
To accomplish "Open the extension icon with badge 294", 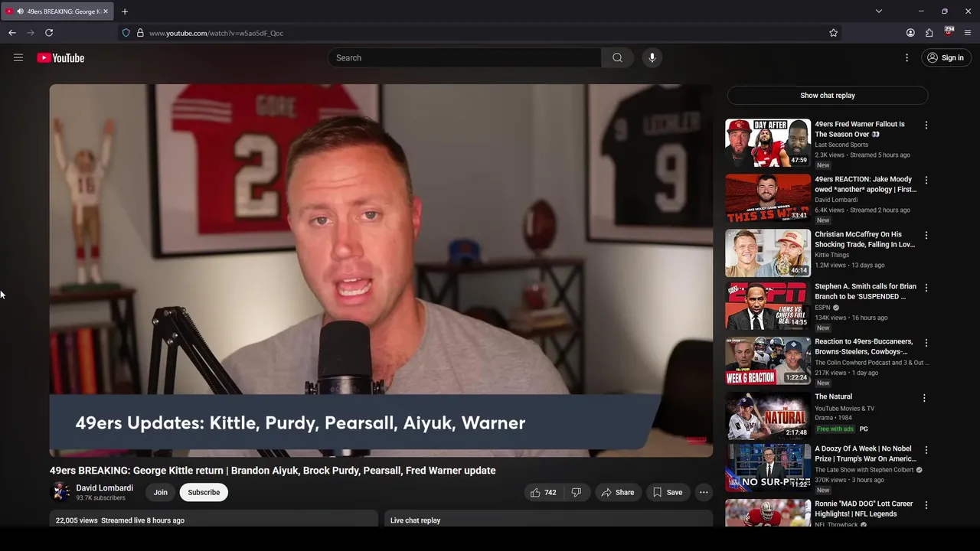I will [x=949, y=32].
